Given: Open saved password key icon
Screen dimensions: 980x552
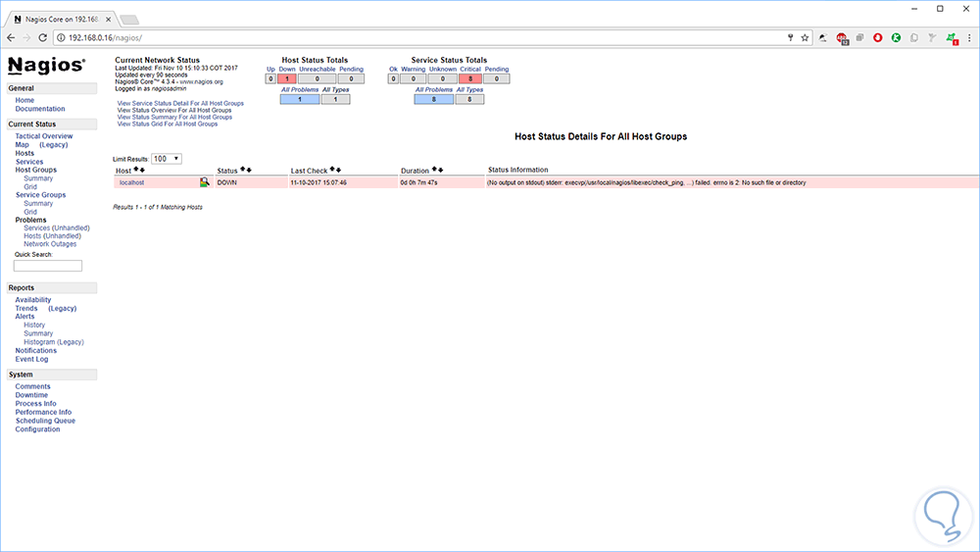Looking at the screenshot, I should pyautogui.click(x=790, y=37).
